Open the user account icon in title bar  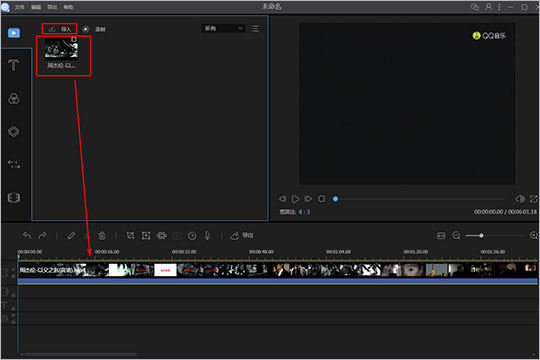point(488,7)
